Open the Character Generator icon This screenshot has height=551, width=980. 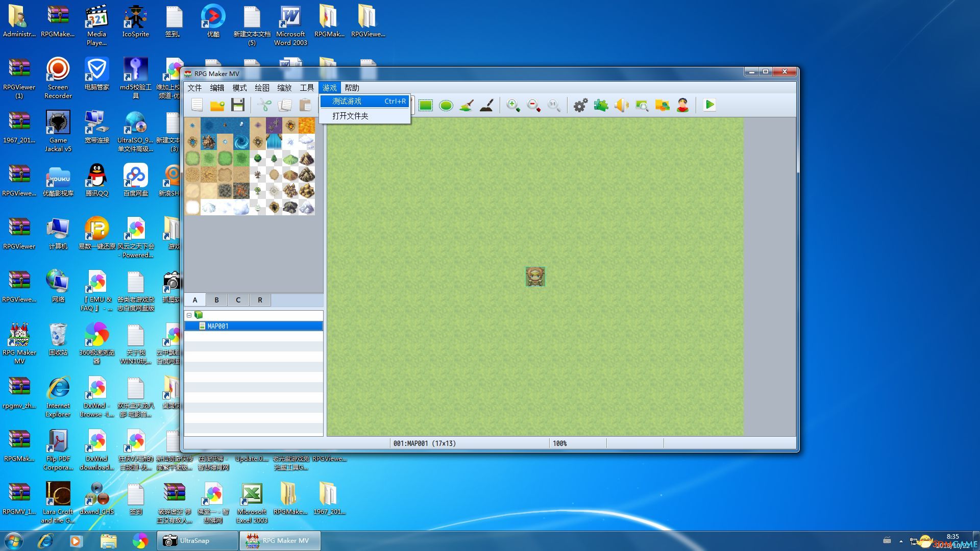(x=682, y=105)
